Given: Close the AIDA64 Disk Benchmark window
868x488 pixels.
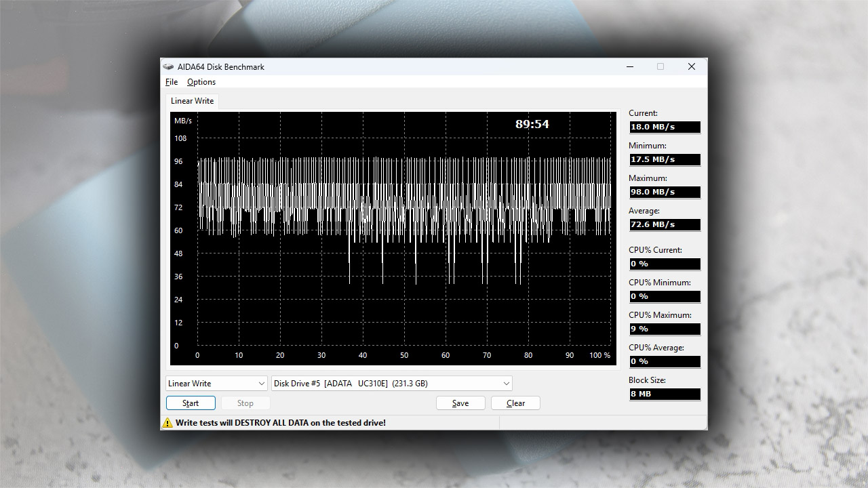Looking at the screenshot, I should pos(691,67).
